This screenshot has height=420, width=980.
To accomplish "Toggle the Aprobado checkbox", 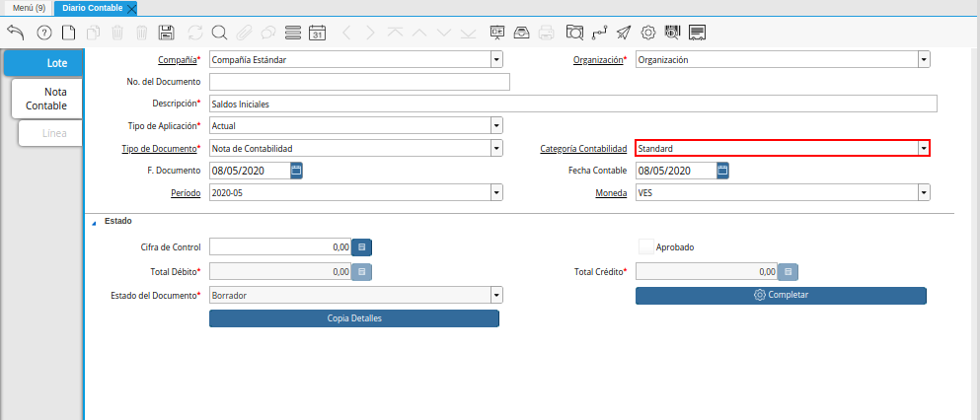I will click(645, 247).
